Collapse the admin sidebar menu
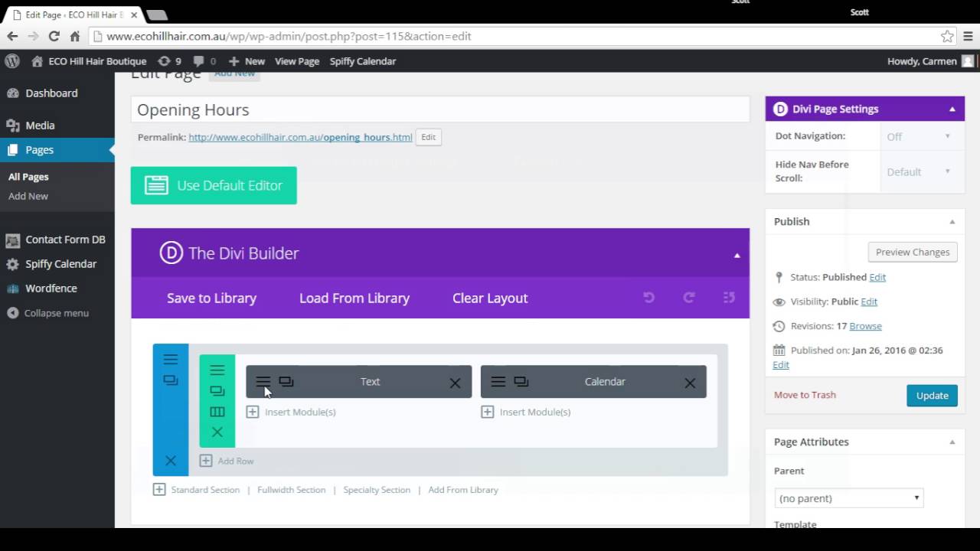980x551 pixels. [47, 313]
